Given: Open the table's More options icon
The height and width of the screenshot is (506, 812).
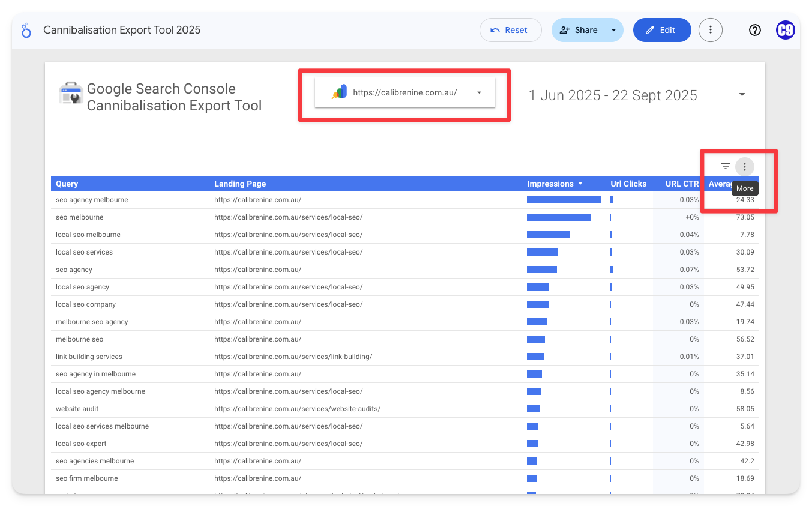Looking at the screenshot, I should 745,167.
